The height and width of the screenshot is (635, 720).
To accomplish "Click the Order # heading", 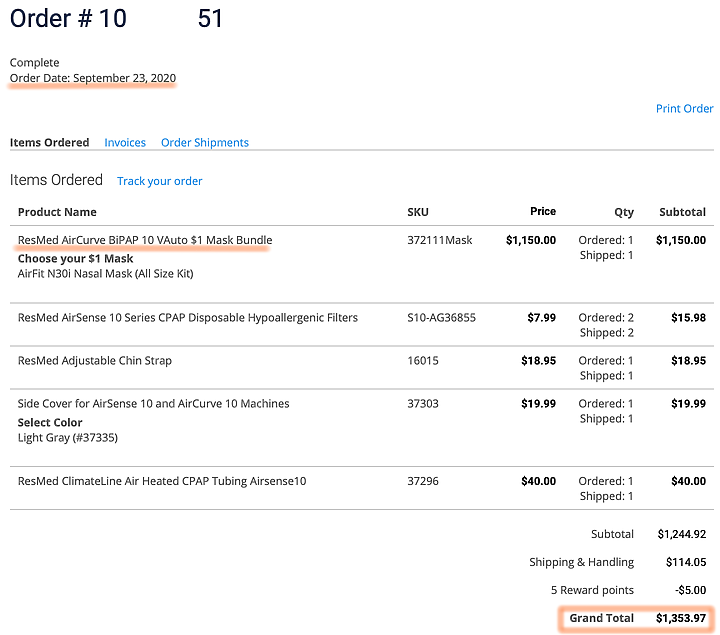I will [x=116, y=19].
